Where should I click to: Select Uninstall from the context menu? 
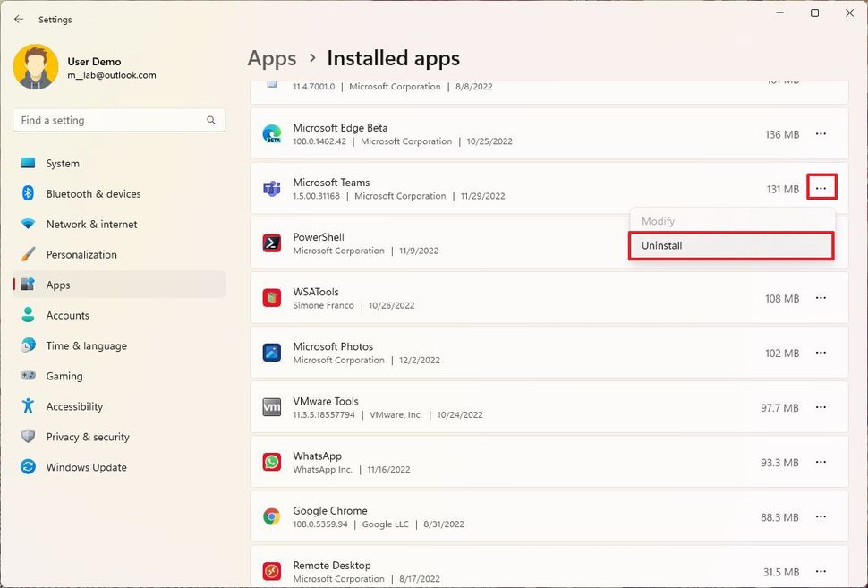tap(731, 245)
